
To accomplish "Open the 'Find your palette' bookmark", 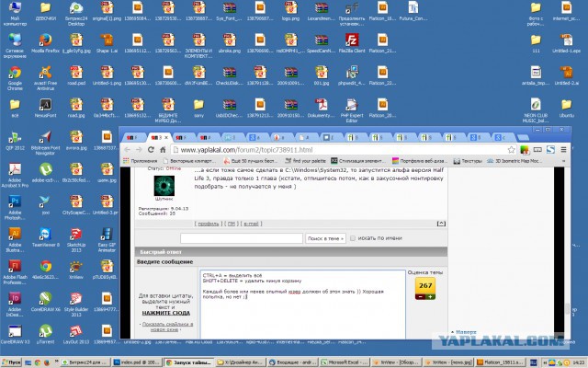I will 306,161.
